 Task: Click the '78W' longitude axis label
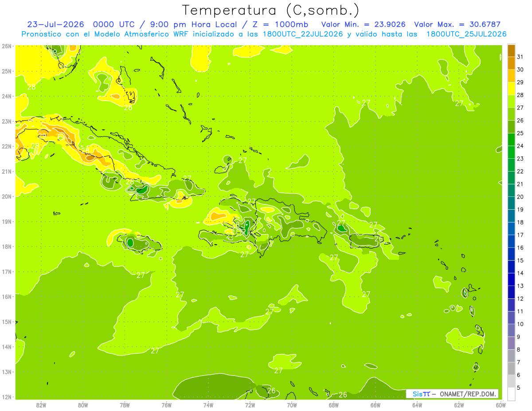tap(125, 405)
